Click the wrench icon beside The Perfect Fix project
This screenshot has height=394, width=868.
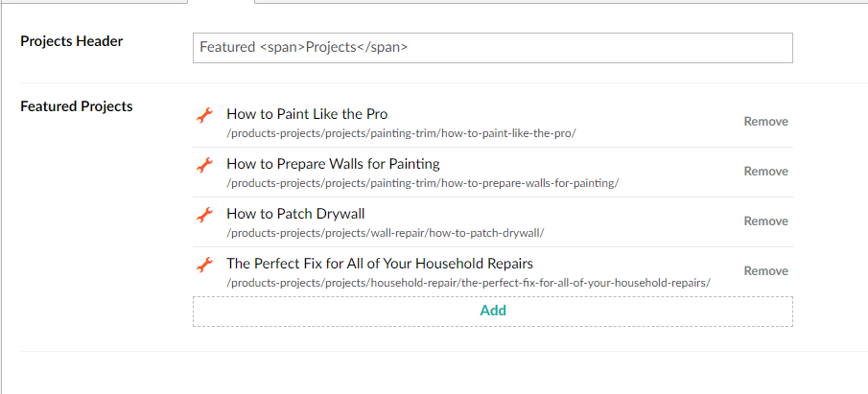204,265
